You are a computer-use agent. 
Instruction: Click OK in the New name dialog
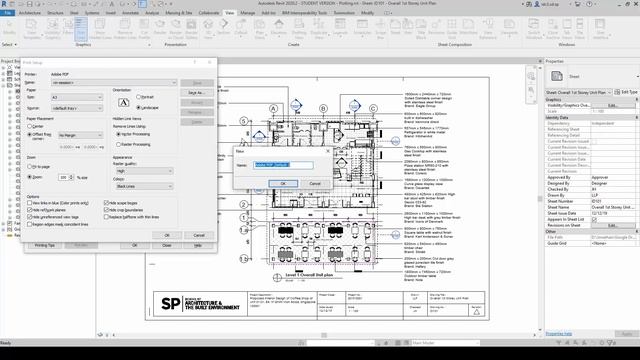tap(283, 184)
